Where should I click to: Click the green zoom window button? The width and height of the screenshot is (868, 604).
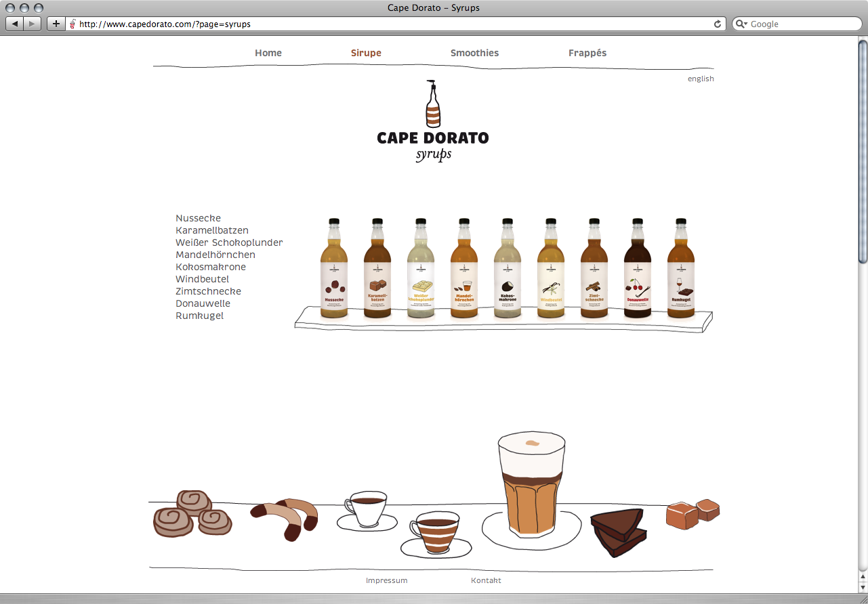(x=38, y=8)
